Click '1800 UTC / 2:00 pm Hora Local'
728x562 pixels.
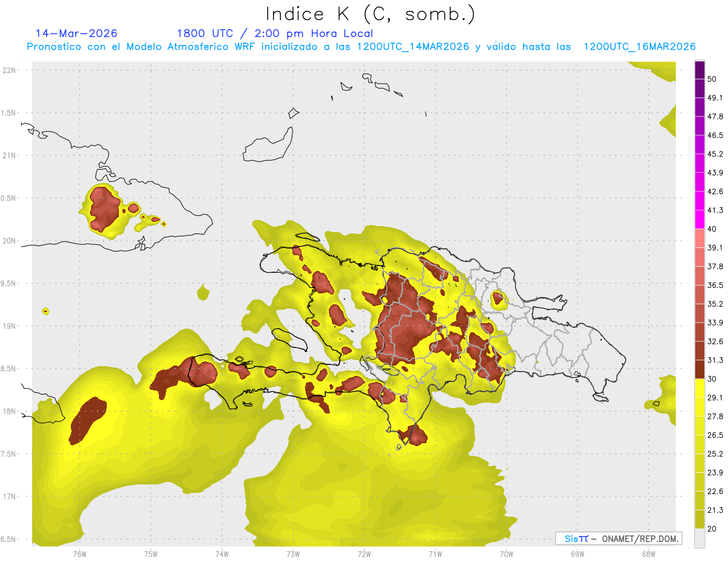click(275, 33)
